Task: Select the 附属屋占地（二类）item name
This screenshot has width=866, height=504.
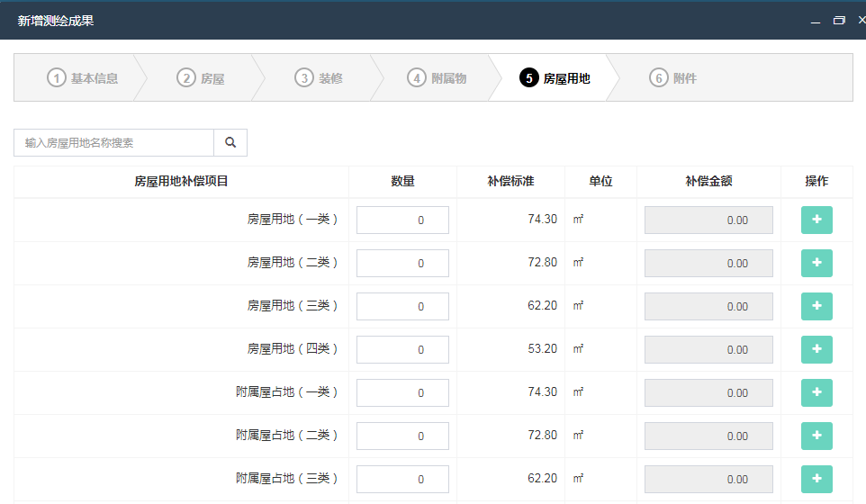Action: pos(287,435)
